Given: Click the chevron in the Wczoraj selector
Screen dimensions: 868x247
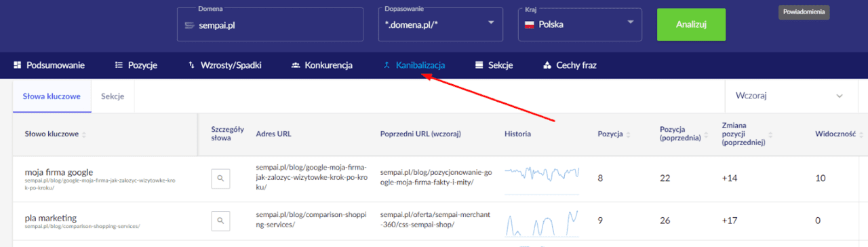Looking at the screenshot, I should [840, 96].
